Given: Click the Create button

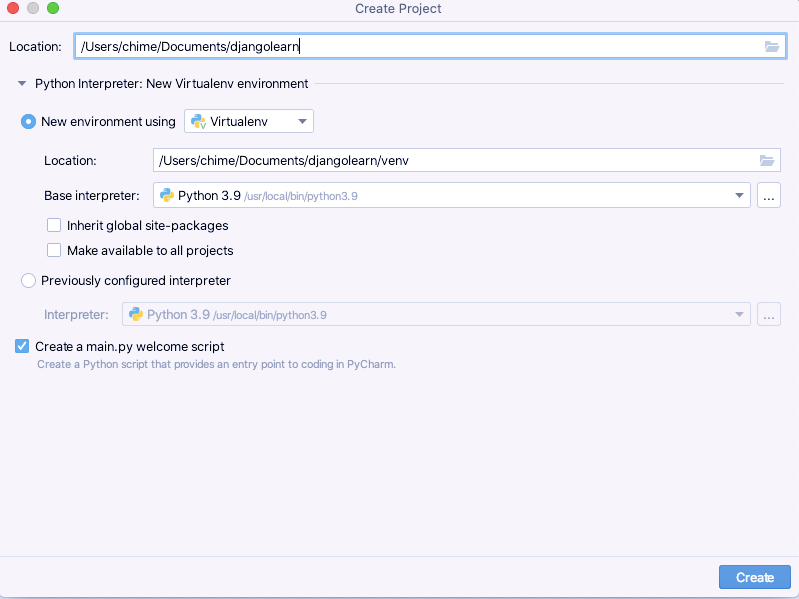Looking at the screenshot, I should click(755, 577).
